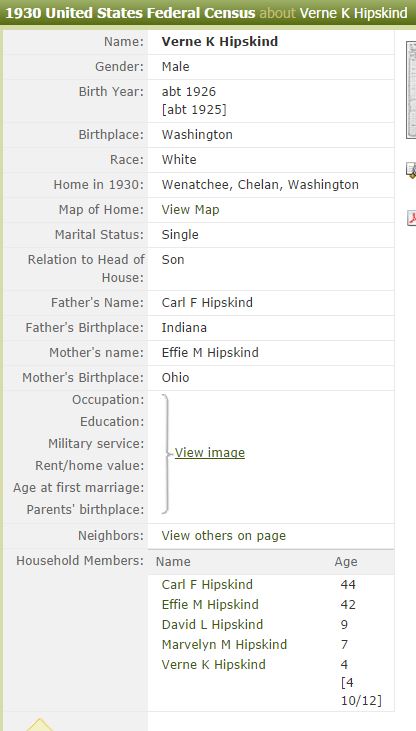This screenshot has height=731, width=416.
Task: Click the Name column header
Action: (x=173, y=562)
